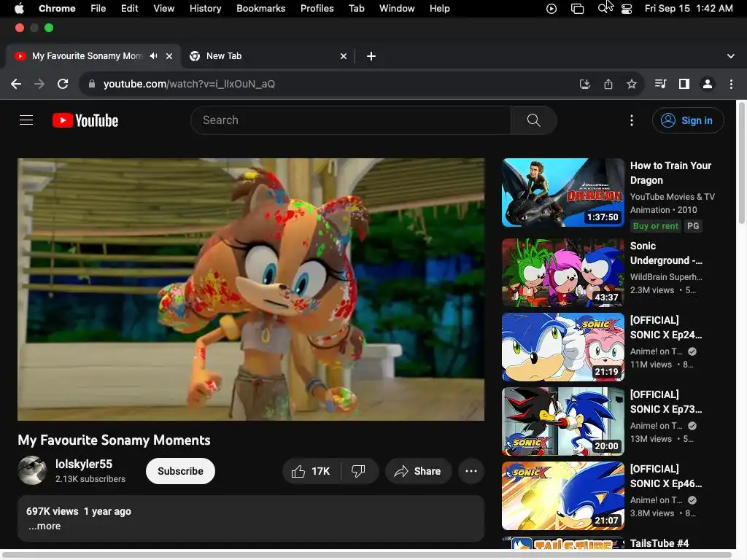This screenshot has width=747, height=560.
Task: Click the address bar URL
Action: pos(189,85)
